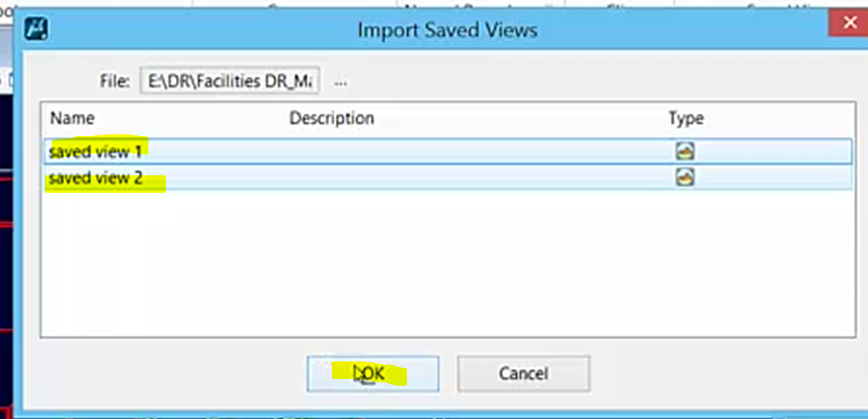Confirm the import with OK
The image size is (868, 419).
coord(373,374)
